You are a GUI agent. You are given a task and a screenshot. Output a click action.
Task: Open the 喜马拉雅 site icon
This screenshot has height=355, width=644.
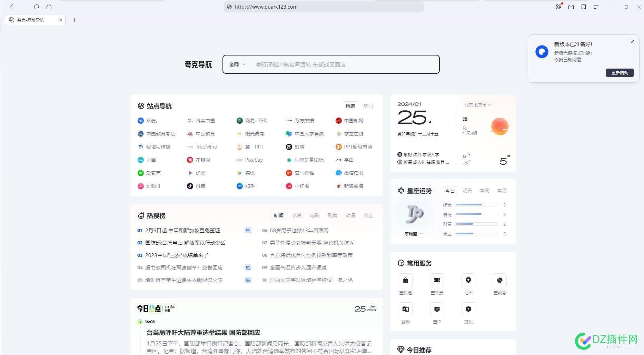(x=289, y=173)
